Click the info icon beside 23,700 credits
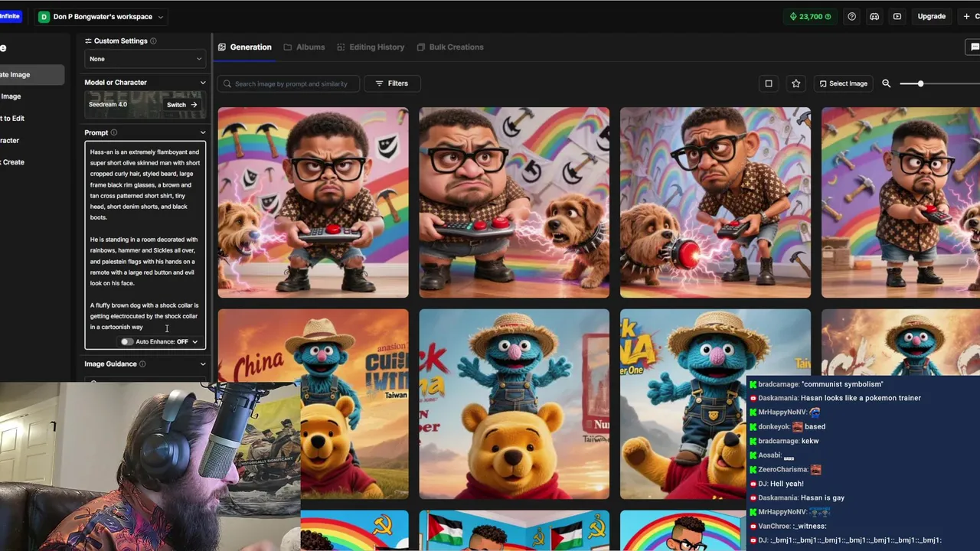Viewport: 980px width, 551px height. pyautogui.click(x=828, y=16)
